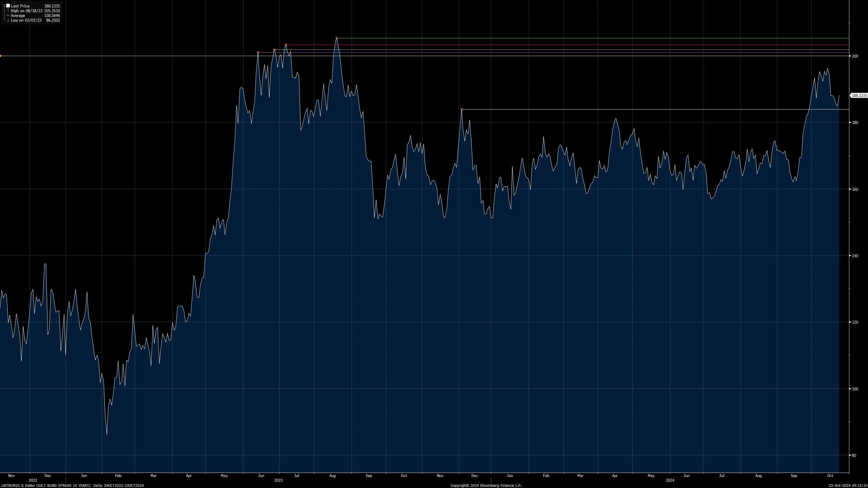Select the first June 2023 peak marker
868x488 pixels.
258,53
